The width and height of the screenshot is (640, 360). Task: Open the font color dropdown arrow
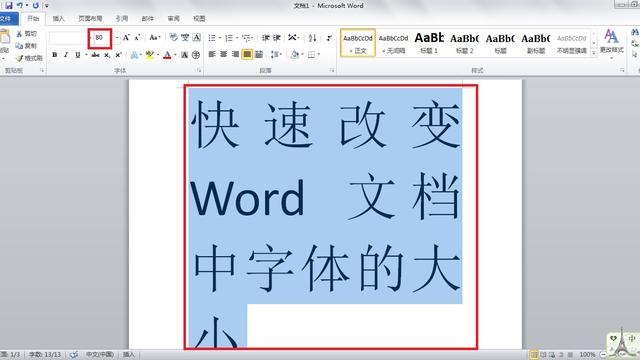point(176,55)
